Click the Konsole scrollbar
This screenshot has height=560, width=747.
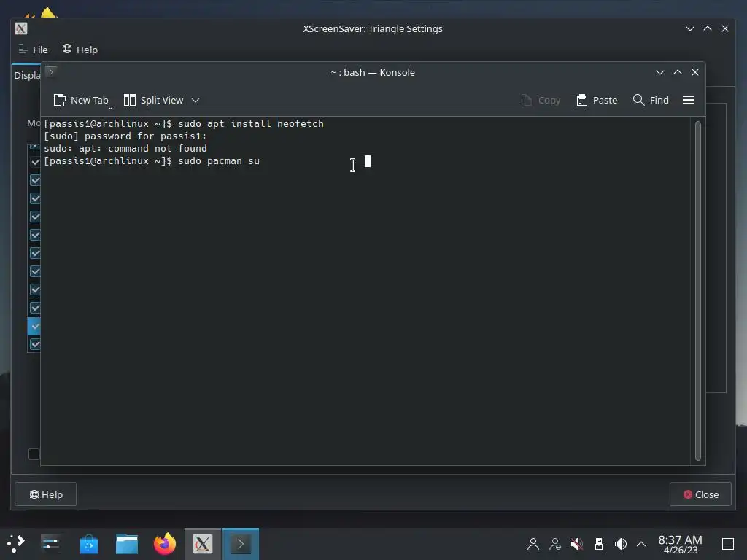698,290
